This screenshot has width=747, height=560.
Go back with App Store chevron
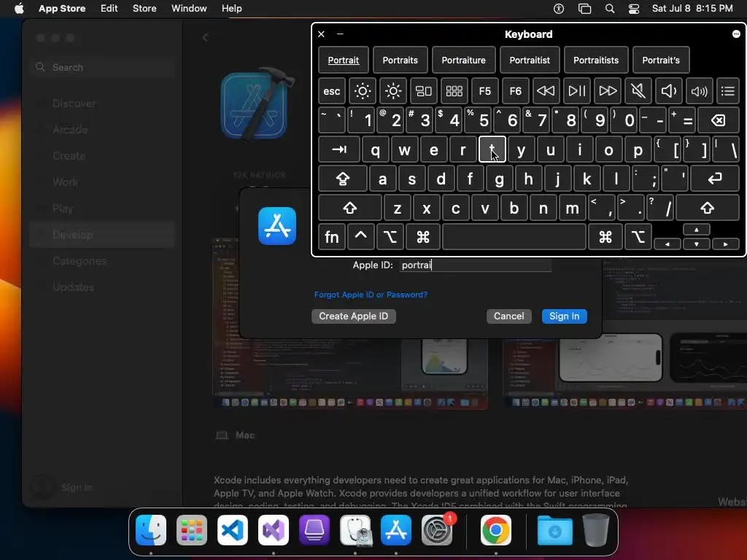pyautogui.click(x=205, y=38)
